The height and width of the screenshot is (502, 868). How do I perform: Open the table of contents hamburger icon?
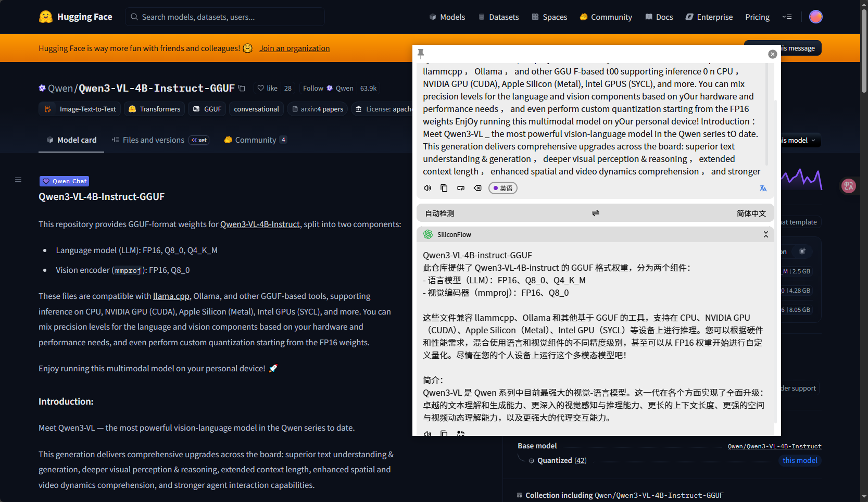point(18,180)
